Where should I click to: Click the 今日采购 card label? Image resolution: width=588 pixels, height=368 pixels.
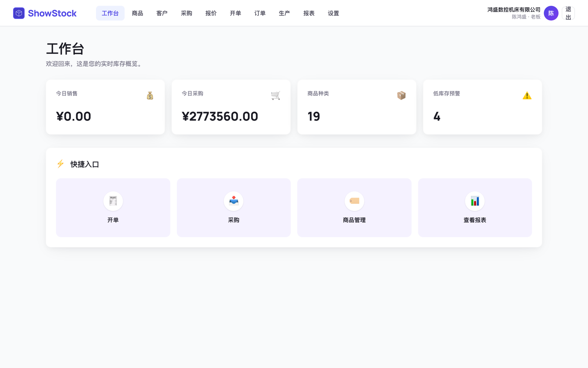(x=192, y=93)
